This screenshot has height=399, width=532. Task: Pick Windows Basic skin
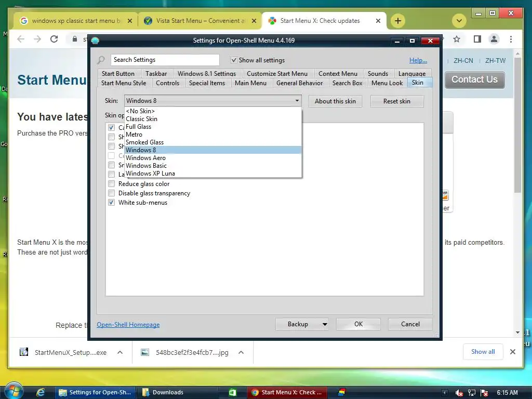(212, 166)
